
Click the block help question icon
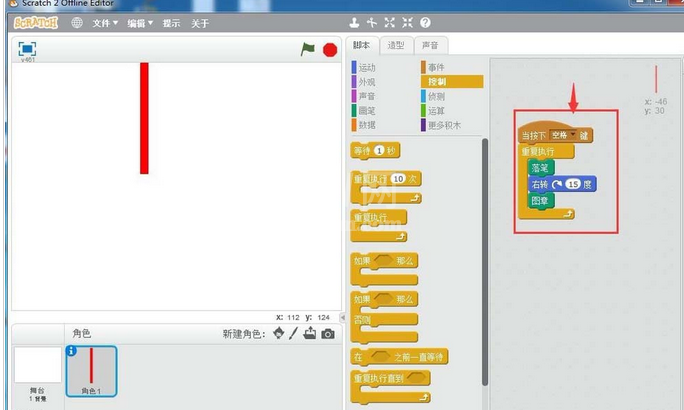(x=425, y=23)
